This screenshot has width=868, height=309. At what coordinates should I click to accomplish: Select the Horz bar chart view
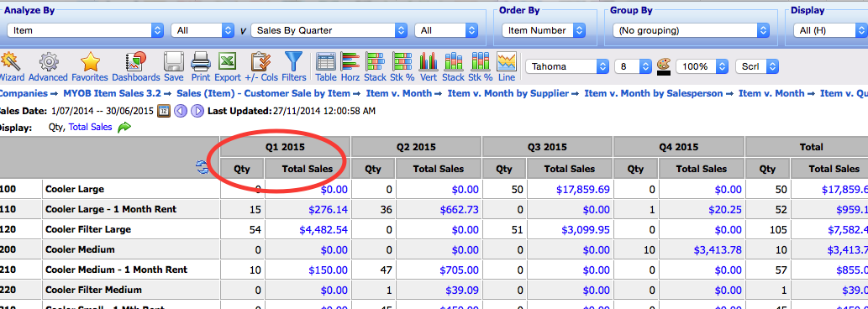click(x=350, y=67)
